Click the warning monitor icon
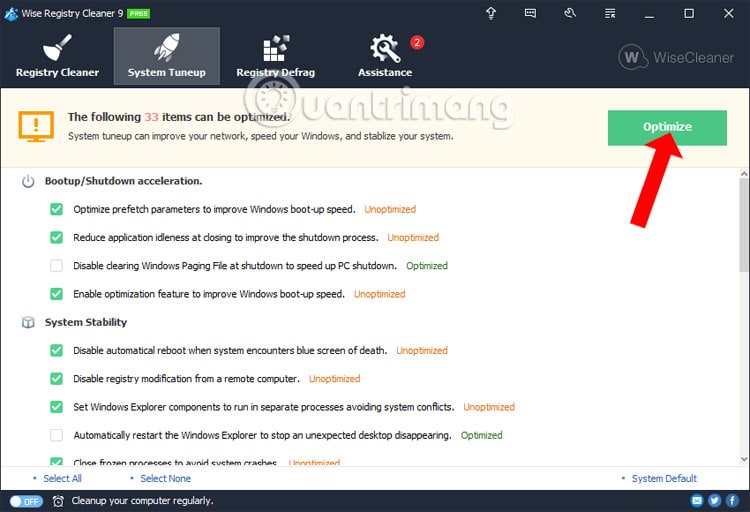Image resolution: width=750 pixels, height=512 pixels. click(36, 126)
